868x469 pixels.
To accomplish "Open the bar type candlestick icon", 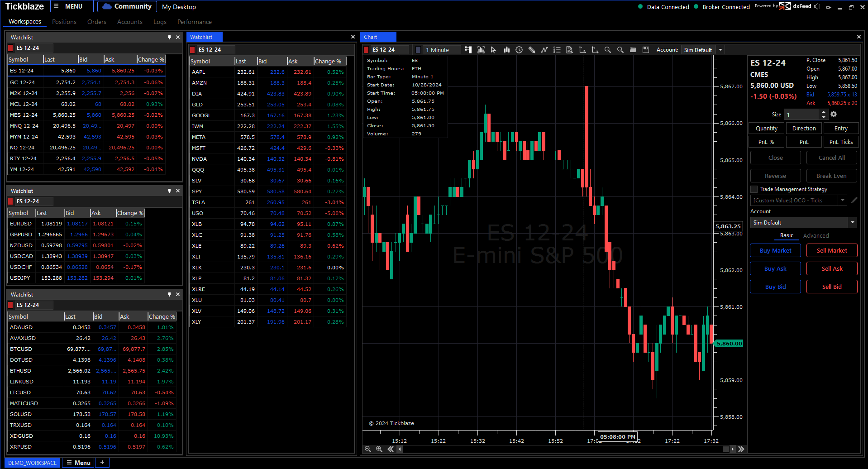I will tap(506, 50).
